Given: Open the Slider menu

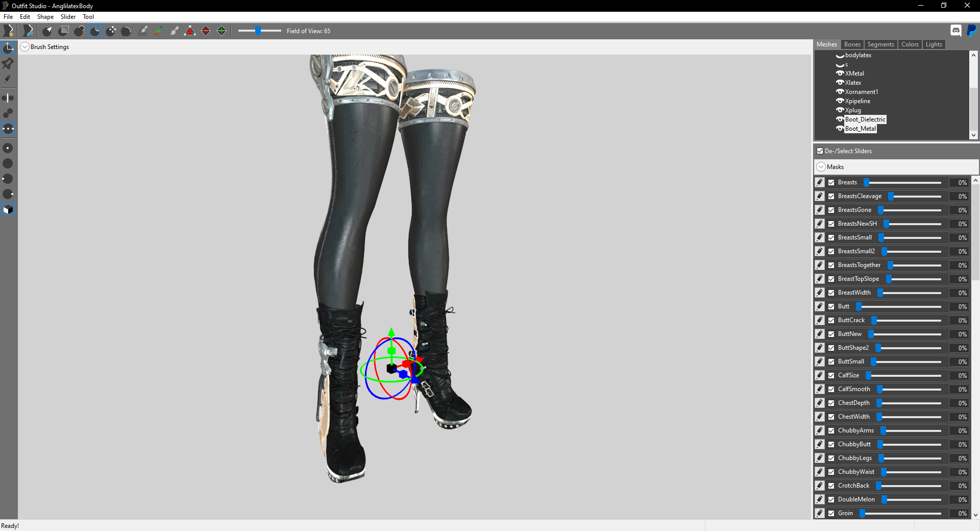Looking at the screenshot, I should click(68, 17).
